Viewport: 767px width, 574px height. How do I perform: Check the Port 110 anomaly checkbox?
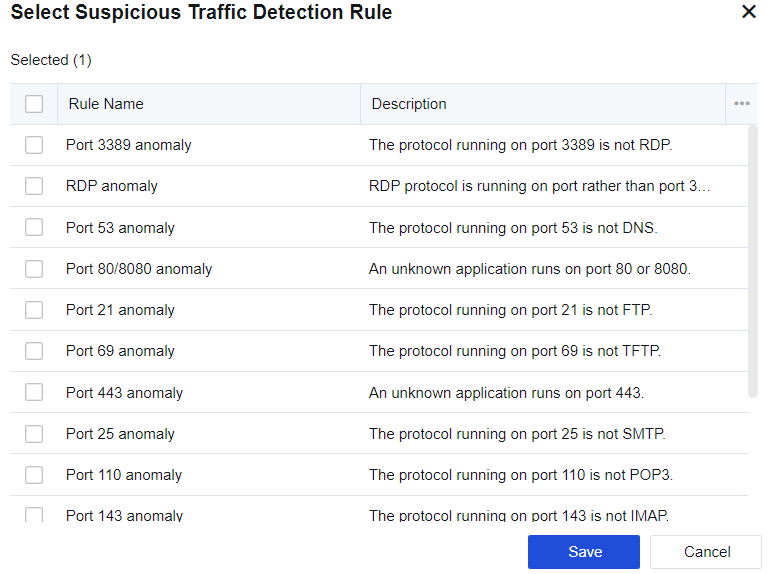pos(34,475)
